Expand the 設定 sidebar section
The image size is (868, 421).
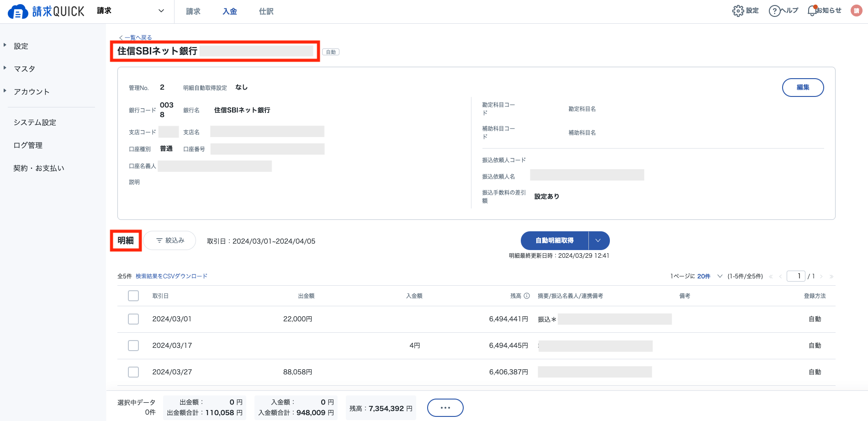pyautogui.click(x=5, y=45)
